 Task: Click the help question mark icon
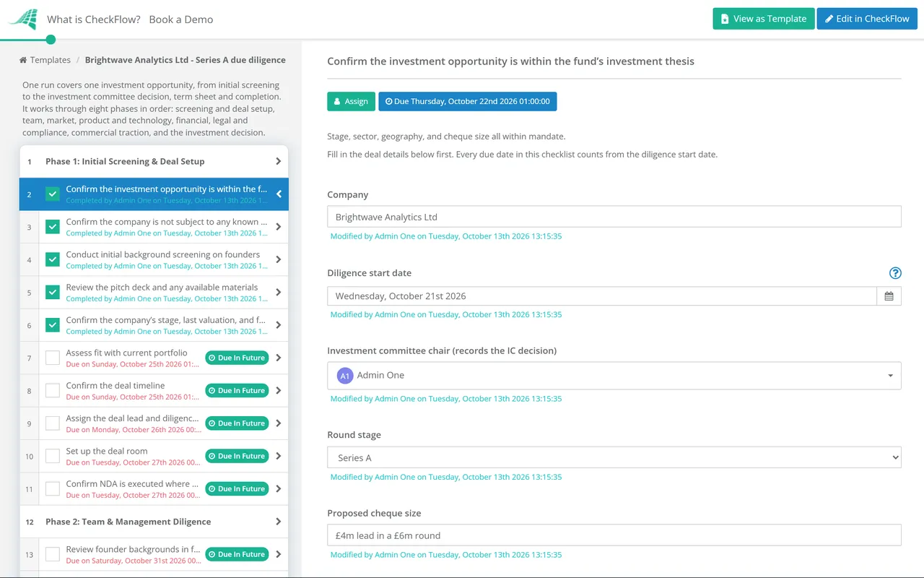[895, 273]
